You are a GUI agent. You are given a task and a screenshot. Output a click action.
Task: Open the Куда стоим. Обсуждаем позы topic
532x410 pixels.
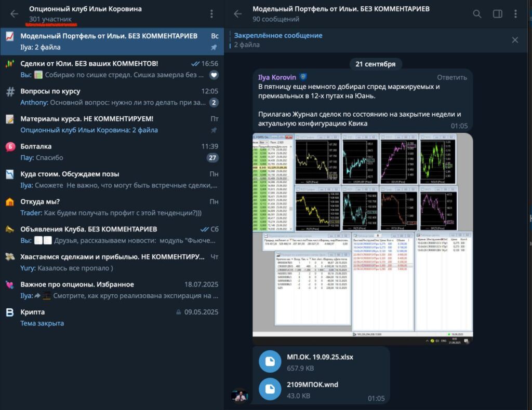(x=112, y=180)
